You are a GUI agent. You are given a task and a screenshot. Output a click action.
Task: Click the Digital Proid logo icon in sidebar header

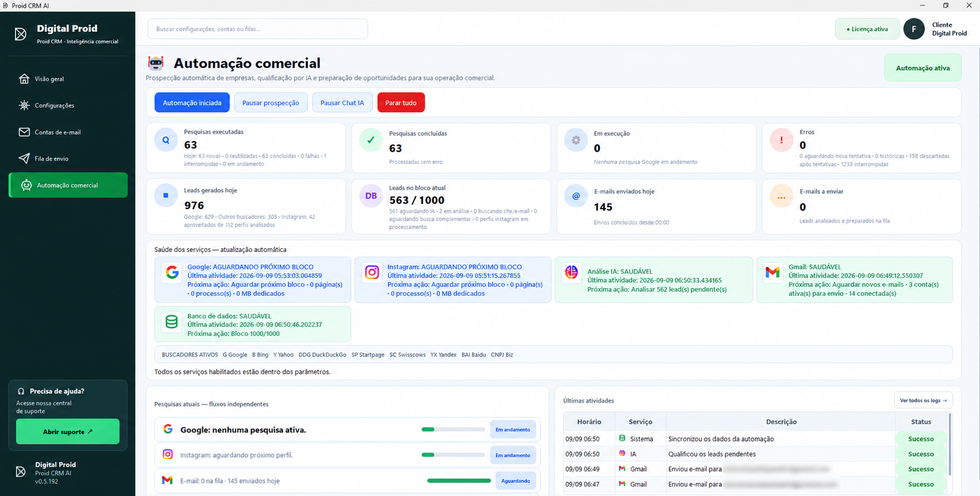[x=21, y=34]
